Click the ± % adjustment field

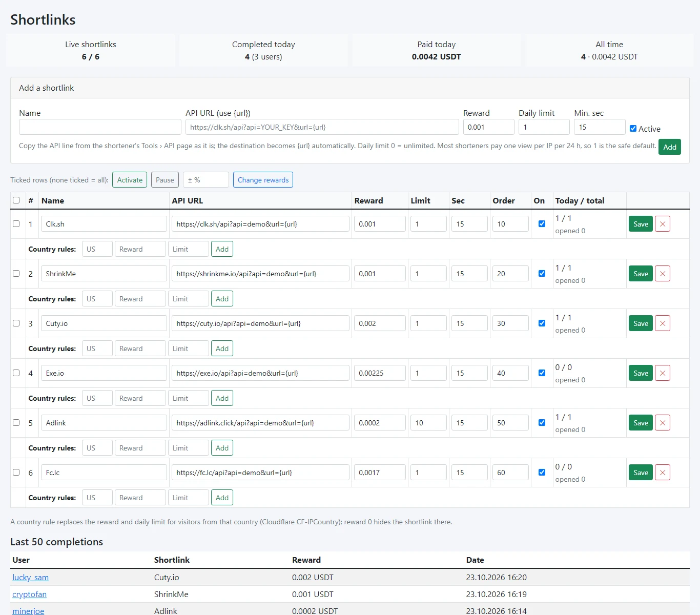pyautogui.click(x=206, y=180)
